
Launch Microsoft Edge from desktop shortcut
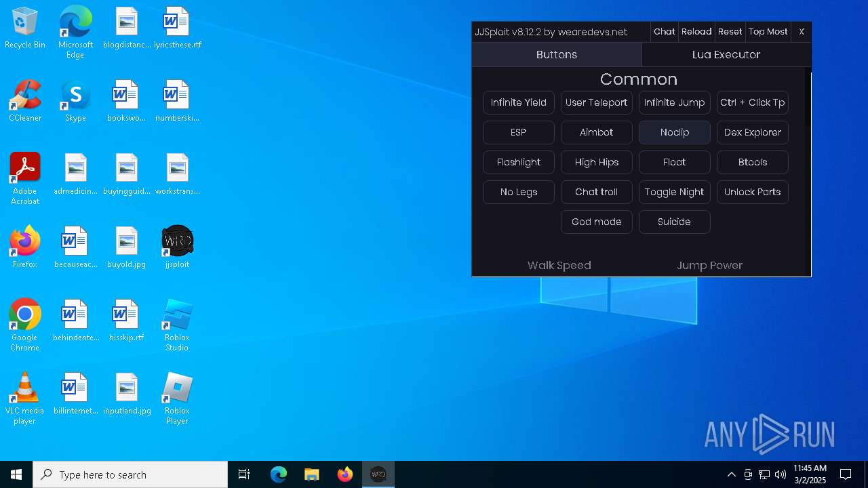click(x=75, y=33)
